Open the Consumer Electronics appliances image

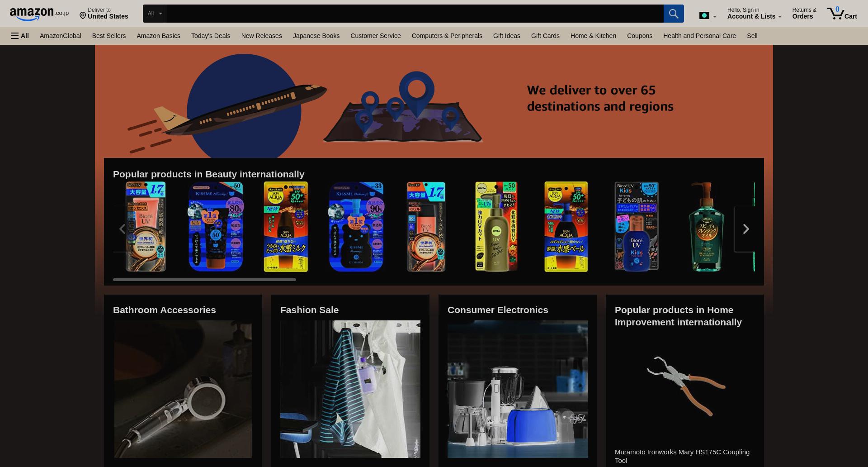point(517,389)
